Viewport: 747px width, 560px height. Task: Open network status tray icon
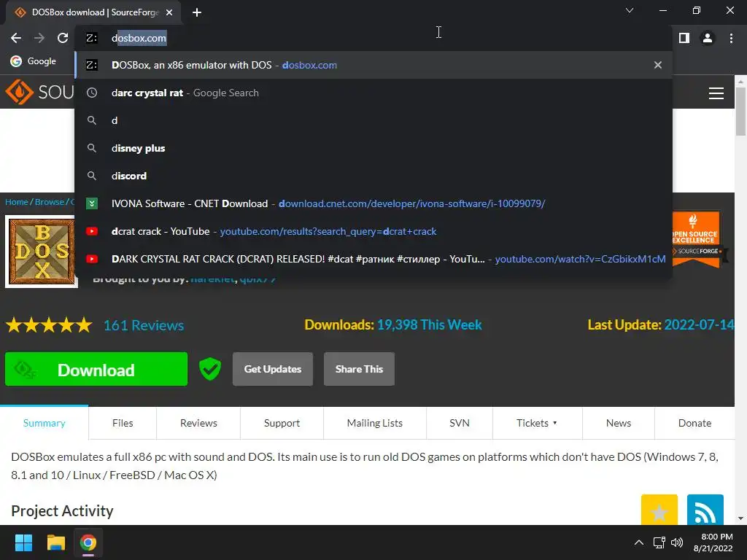click(x=659, y=542)
